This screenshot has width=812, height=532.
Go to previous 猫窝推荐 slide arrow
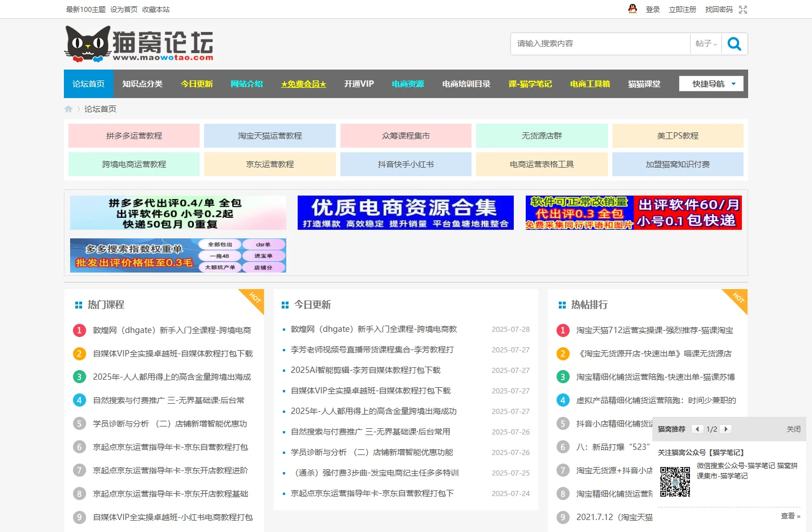click(x=697, y=429)
